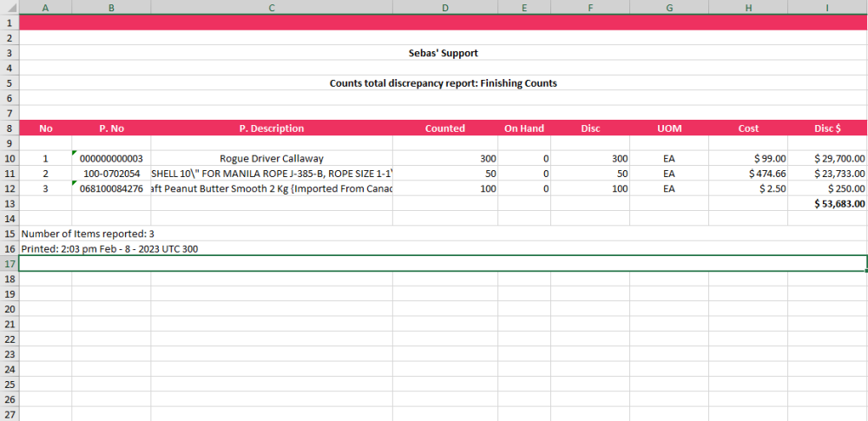The width and height of the screenshot is (868, 421).
Task: Select column I header
Action: (x=827, y=7)
